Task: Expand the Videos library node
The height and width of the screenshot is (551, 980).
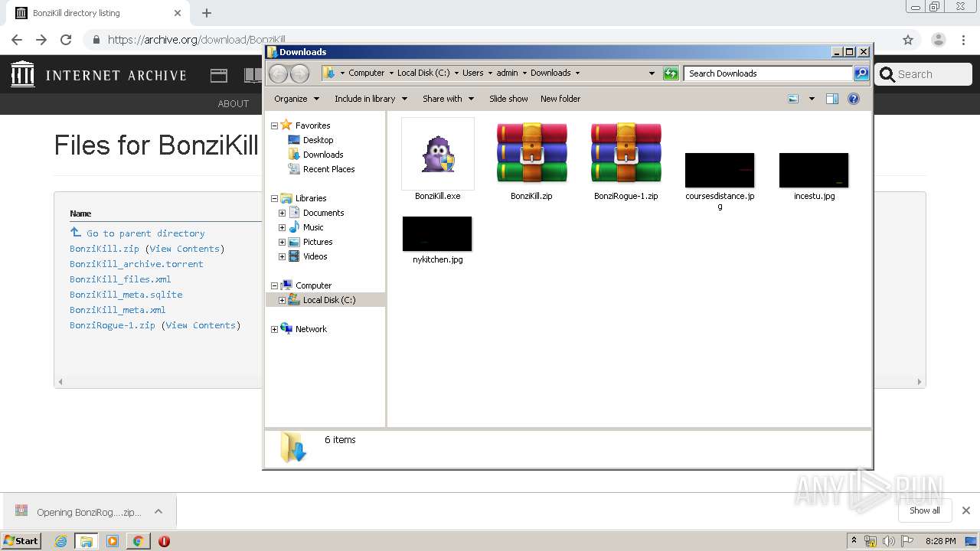Action: click(282, 256)
